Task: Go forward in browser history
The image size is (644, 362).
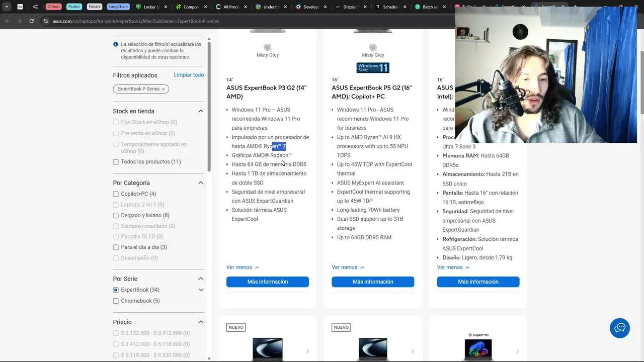Action: pyautogui.click(x=19, y=21)
